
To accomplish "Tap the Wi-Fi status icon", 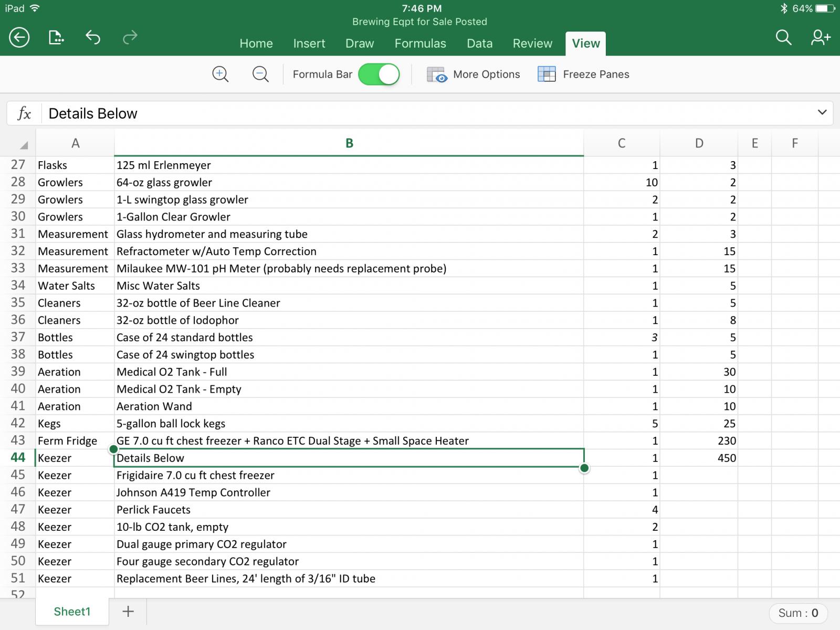I will pyautogui.click(x=35, y=8).
